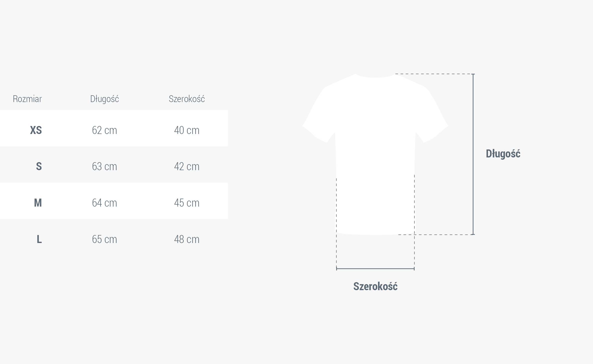Click the Szerokość table column header
Image resolution: width=593 pixels, height=364 pixels.
pos(187,99)
